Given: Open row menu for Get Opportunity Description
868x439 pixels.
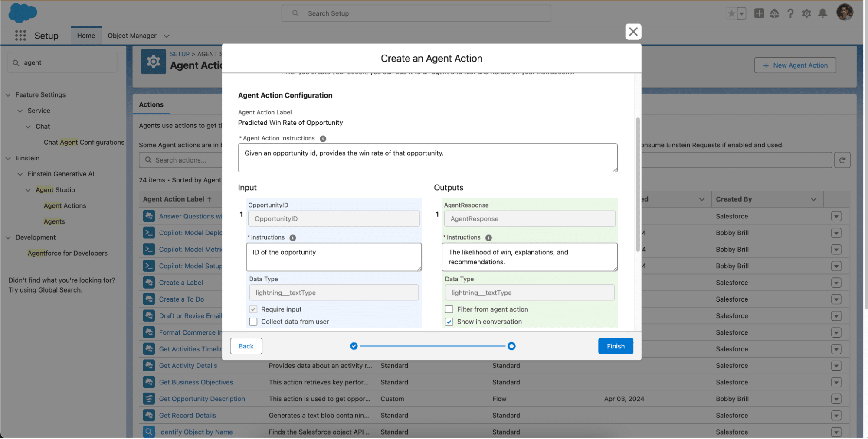Looking at the screenshot, I should [x=836, y=399].
